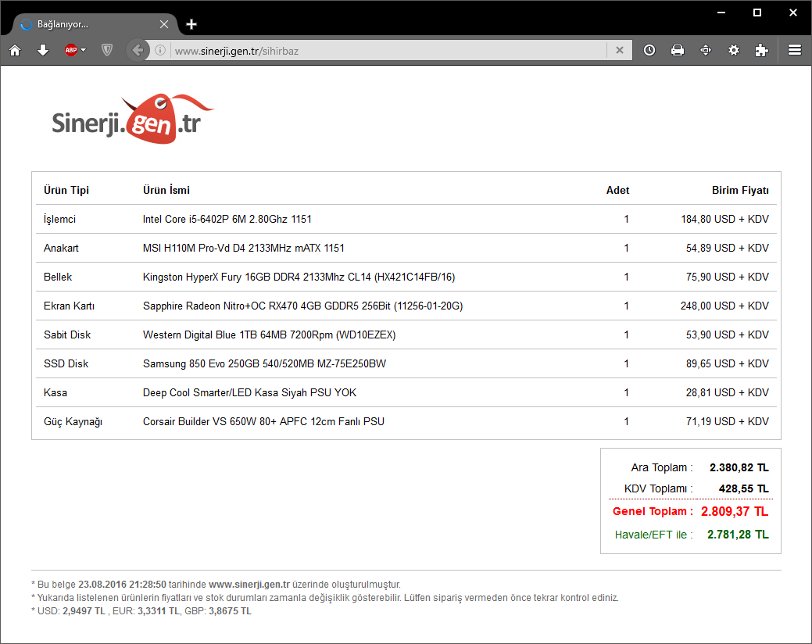Screen dimensions: 812x644
Task: Go back with the back arrow button
Action: click(x=138, y=50)
